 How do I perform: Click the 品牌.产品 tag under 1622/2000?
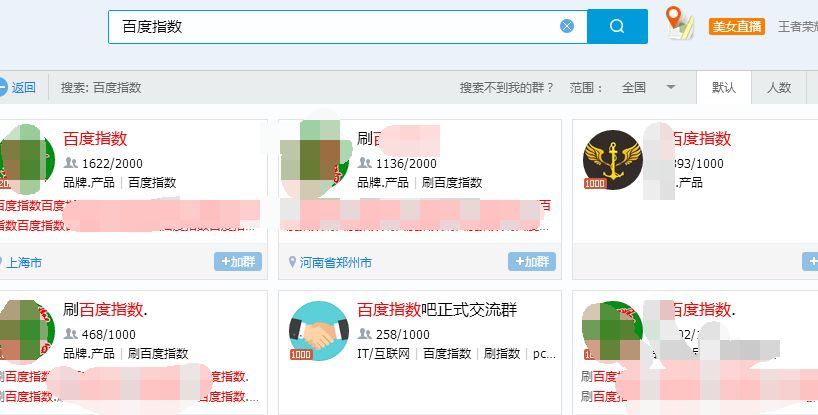[89, 183]
